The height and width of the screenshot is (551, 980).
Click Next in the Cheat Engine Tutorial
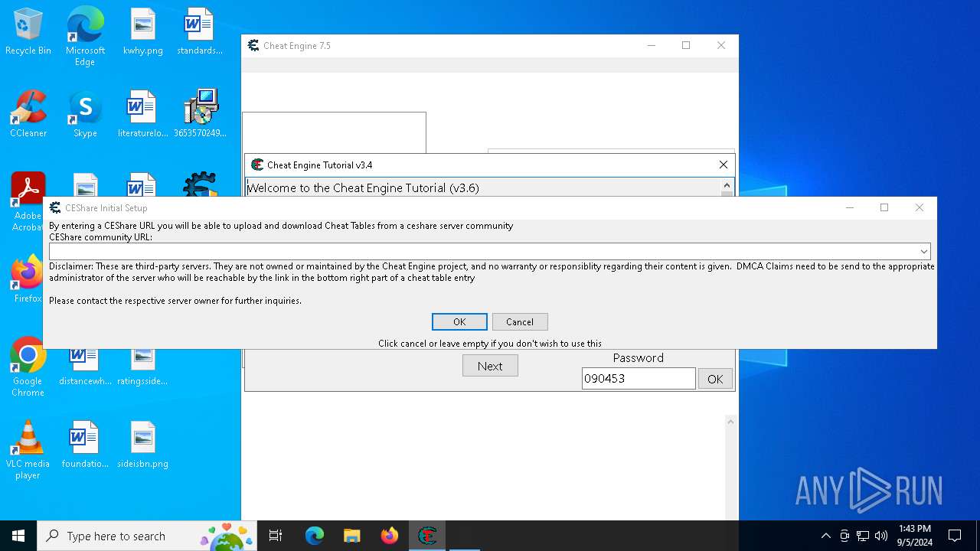tap(490, 366)
